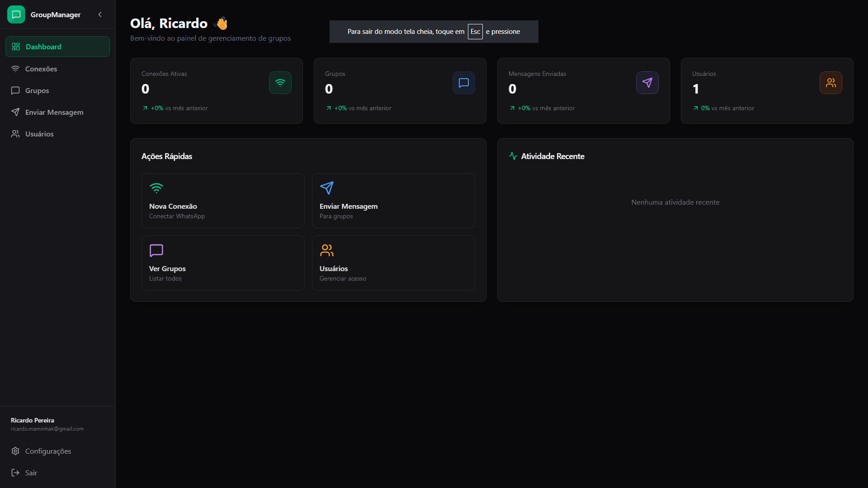Click the blue paper plane icon in Enviar Mensagem card
The height and width of the screenshot is (488, 868).
coord(327,188)
